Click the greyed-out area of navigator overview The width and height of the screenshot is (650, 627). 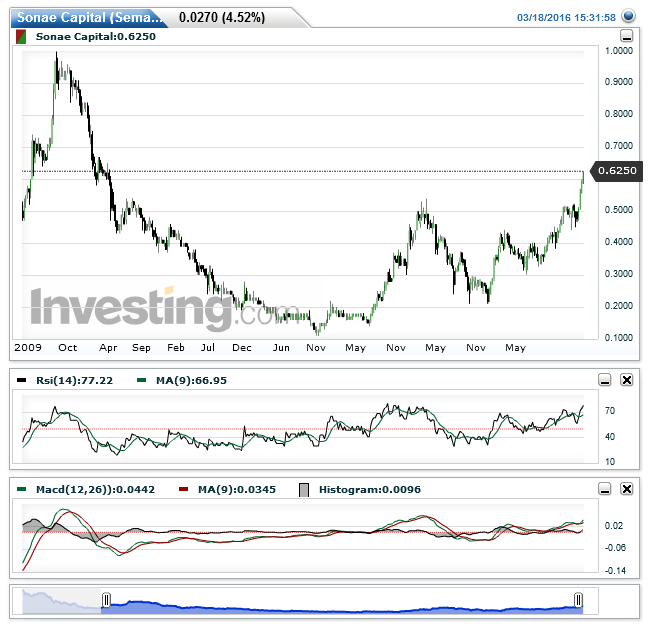point(62,601)
